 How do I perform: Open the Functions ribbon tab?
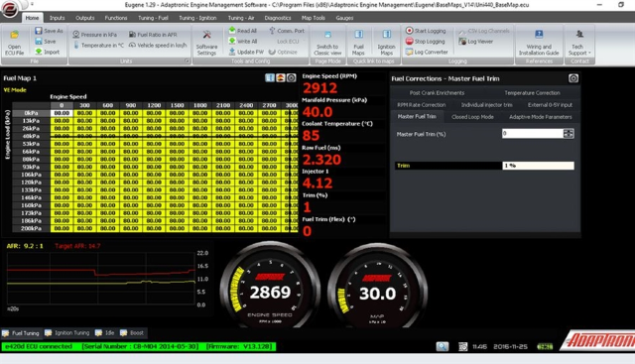[116, 18]
